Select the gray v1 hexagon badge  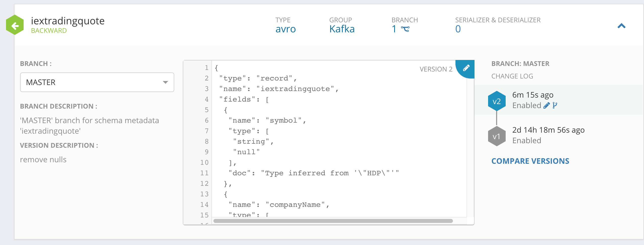496,136
